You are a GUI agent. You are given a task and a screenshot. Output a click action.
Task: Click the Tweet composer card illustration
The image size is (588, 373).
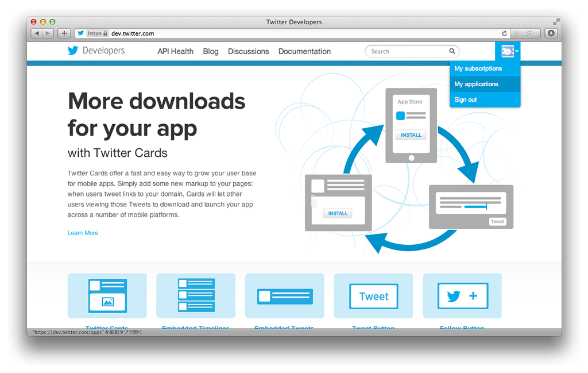pos(471,207)
